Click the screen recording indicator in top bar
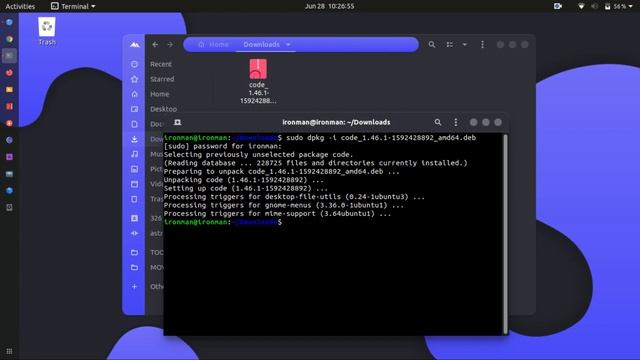The height and width of the screenshot is (360, 640). [558, 6]
